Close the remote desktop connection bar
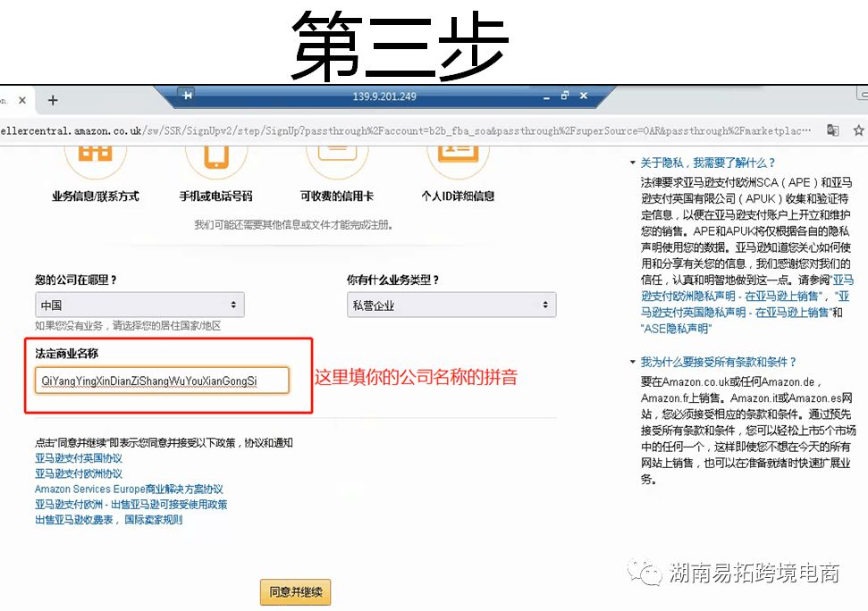 (x=584, y=96)
